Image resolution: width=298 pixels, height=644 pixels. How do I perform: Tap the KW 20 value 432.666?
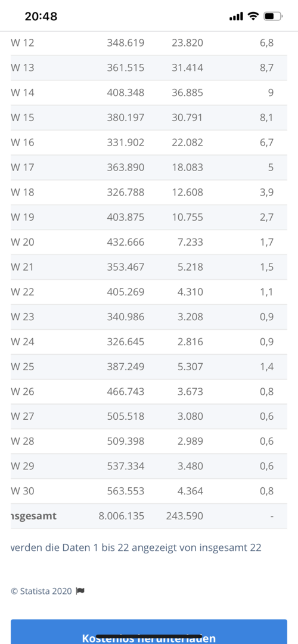(126, 242)
